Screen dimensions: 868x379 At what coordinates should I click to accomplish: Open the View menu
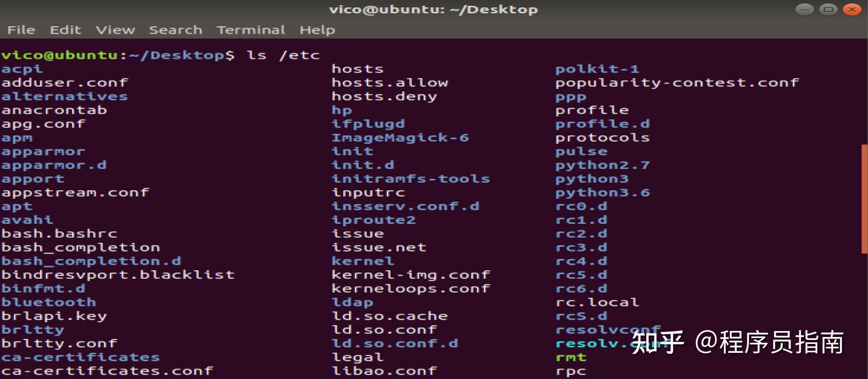click(116, 30)
